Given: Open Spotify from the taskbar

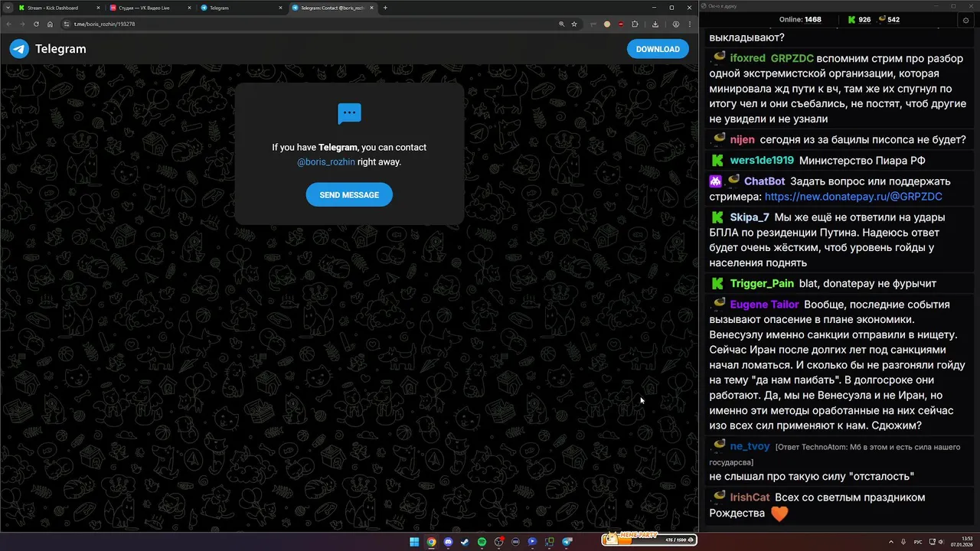Looking at the screenshot, I should pos(482,542).
